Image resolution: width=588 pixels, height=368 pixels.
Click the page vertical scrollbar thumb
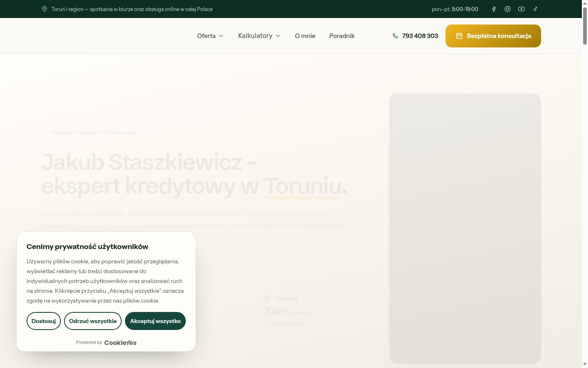click(585, 25)
